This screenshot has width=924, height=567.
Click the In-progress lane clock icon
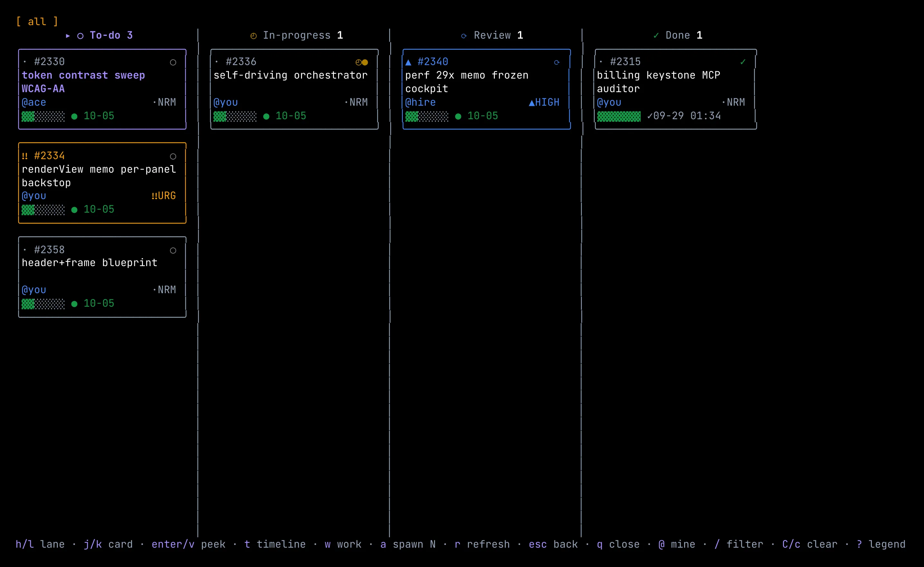pos(253,36)
